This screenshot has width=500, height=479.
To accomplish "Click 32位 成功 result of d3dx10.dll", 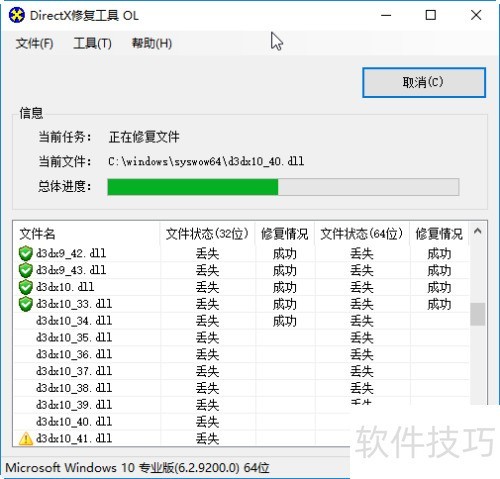I will pyautogui.click(x=284, y=288).
